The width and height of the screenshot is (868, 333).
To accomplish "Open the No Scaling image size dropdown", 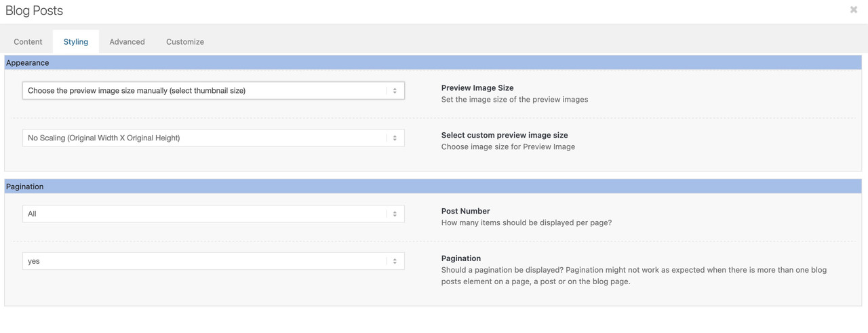I will pyautogui.click(x=214, y=138).
